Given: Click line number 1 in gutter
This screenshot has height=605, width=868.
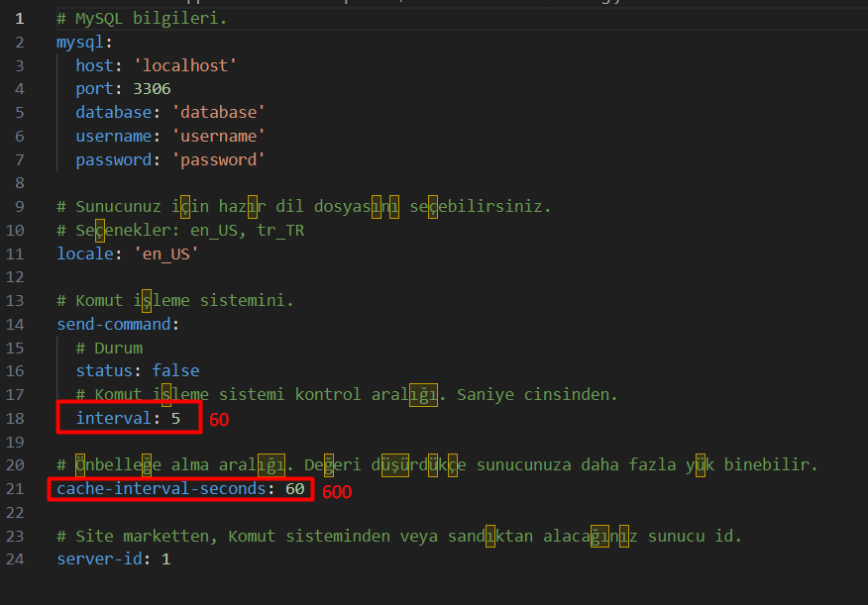Looking at the screenshot, I should [20, 19].
